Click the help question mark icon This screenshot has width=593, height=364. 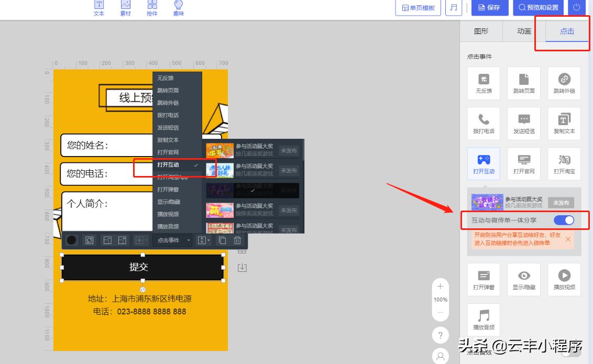440,335
